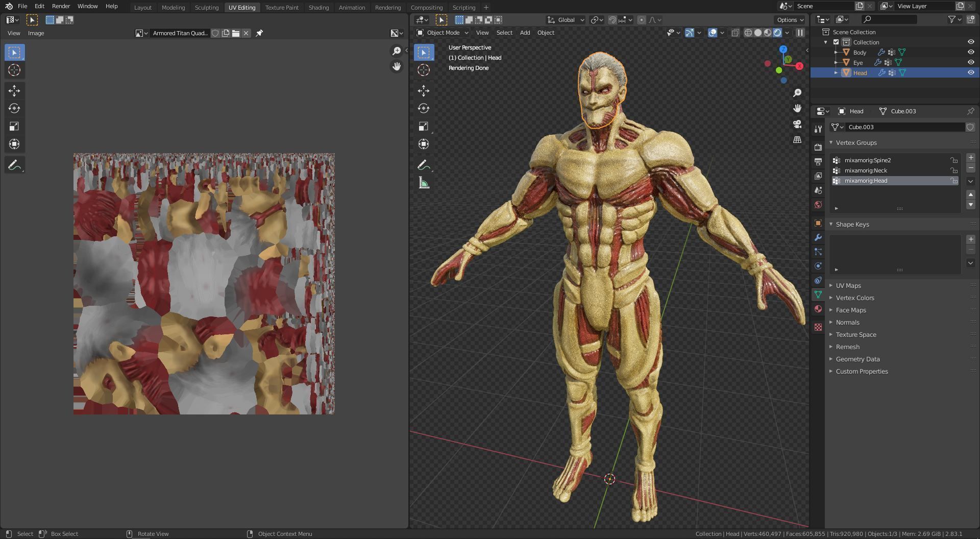Open the Modifier properties tab (wrench)
This screenshot has height=539, width=980.
pyautogui.click(x=818, y=237)
